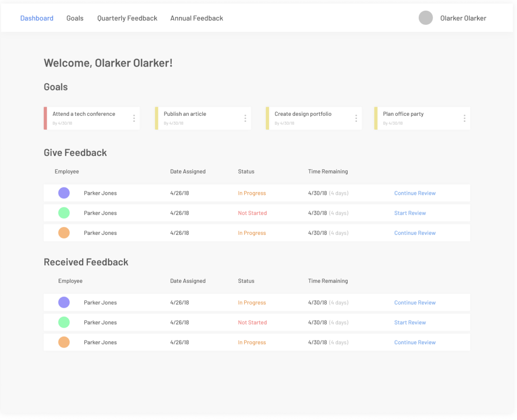Click the gray user avatar in header
Viewport: 517px width, 420px height.
426,18
